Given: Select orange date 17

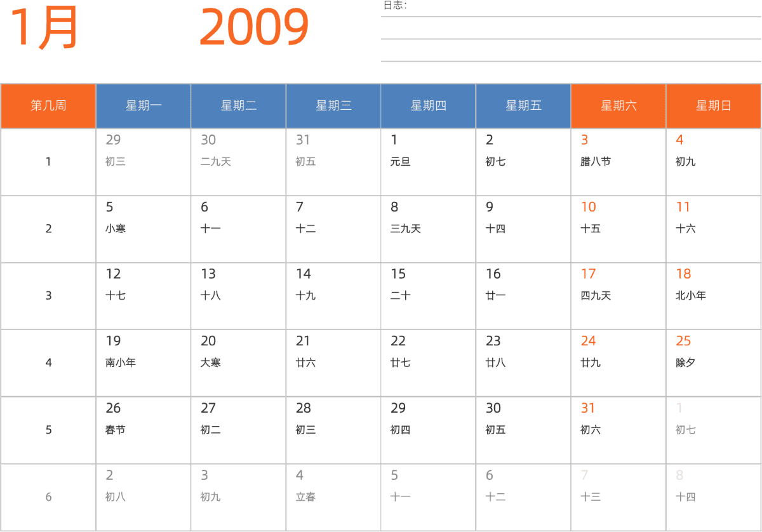Looking at the screenshot, I should (589, 274).
